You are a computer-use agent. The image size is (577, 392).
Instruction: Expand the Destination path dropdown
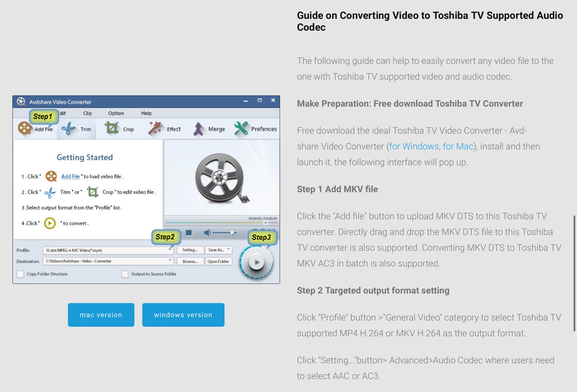click(170, 261)
